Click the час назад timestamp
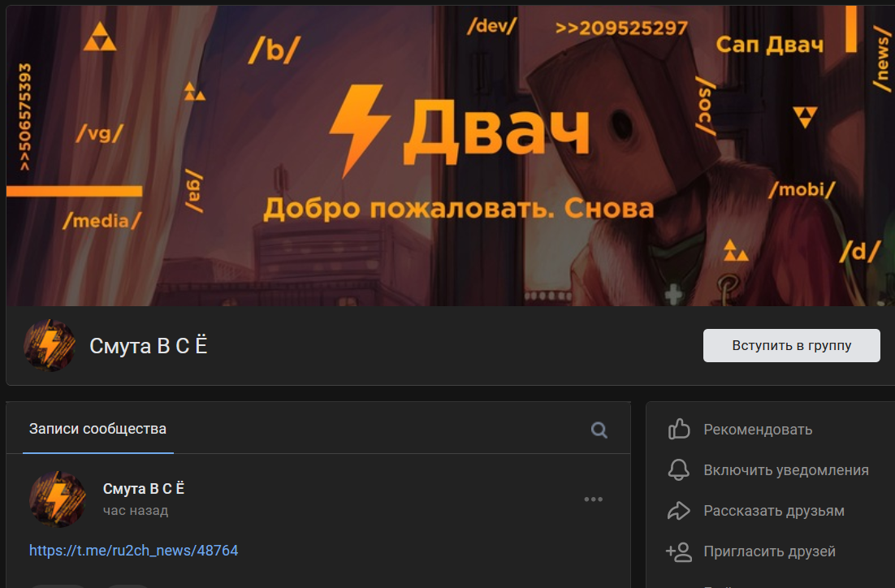 tap(136, 510)
